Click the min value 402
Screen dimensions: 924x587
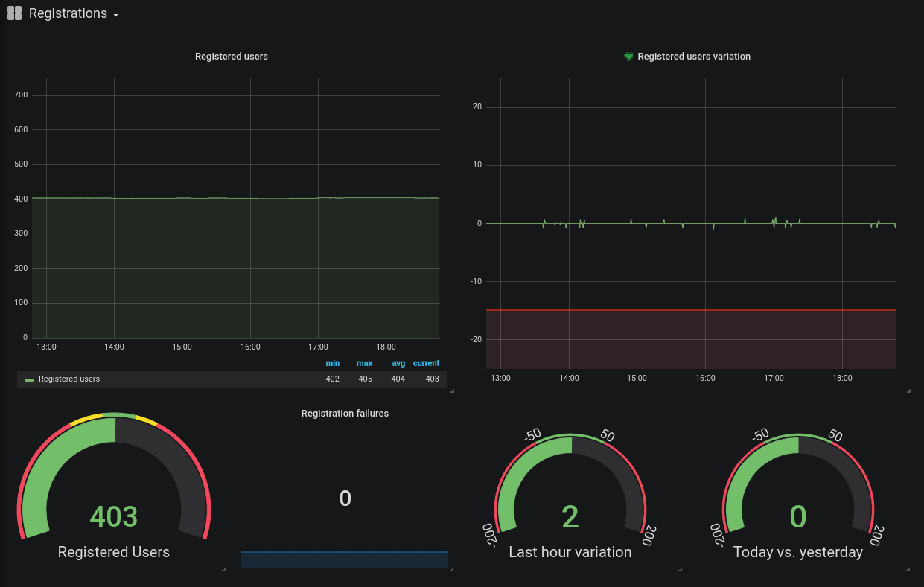333,379
